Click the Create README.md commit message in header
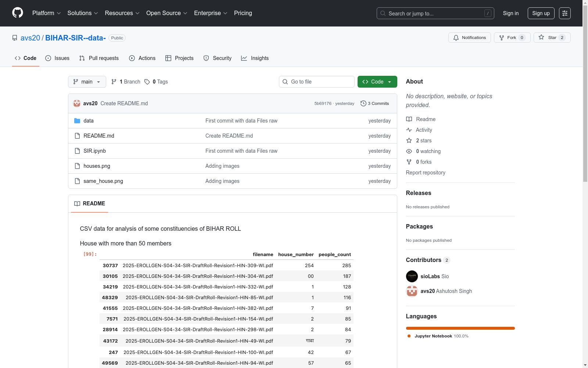This screenshot has width=588, height=368. click(124, 103)
